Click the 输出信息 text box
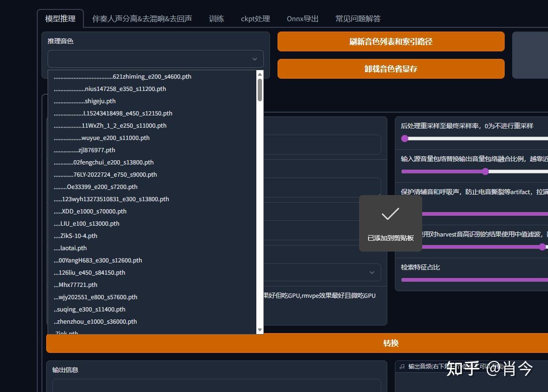 pyautogui.click(x=217, y=385)
